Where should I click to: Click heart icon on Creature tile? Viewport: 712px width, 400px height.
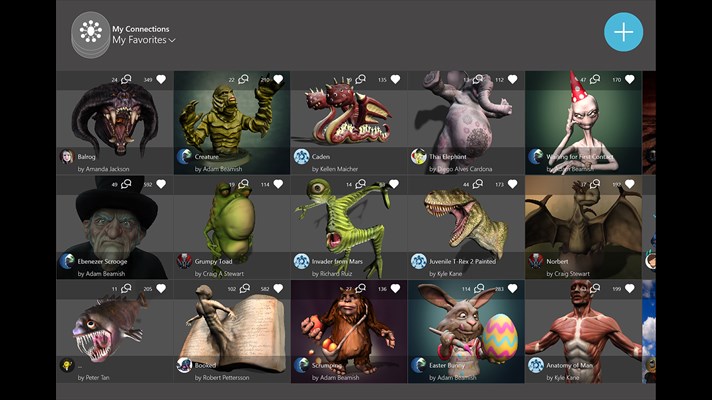[x=278, y=79]
